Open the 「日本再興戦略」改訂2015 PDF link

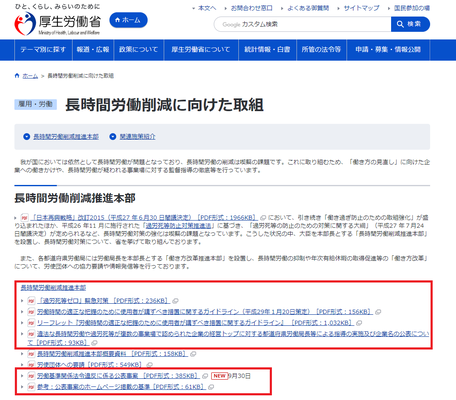point(144,218)
